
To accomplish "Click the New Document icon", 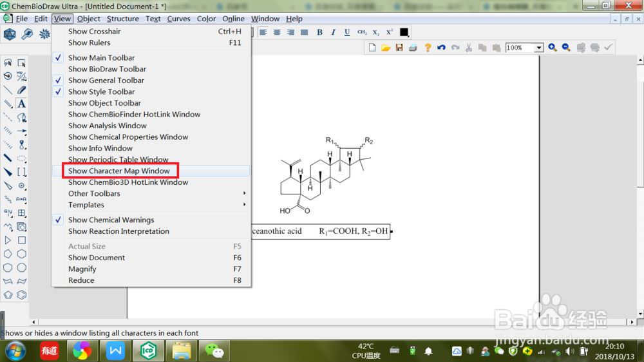I will coord(372,48).
